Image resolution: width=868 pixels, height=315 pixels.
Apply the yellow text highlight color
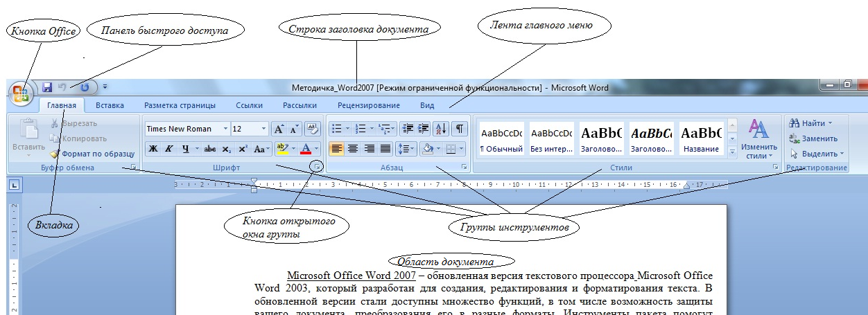[281, 148]
